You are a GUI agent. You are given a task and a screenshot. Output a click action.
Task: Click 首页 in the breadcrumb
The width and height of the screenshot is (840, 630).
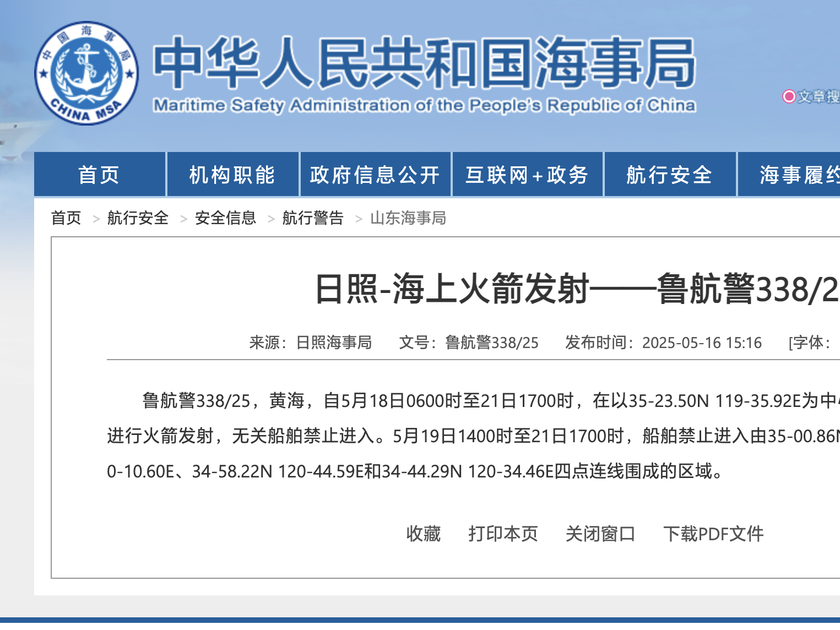tap(66, 218)
